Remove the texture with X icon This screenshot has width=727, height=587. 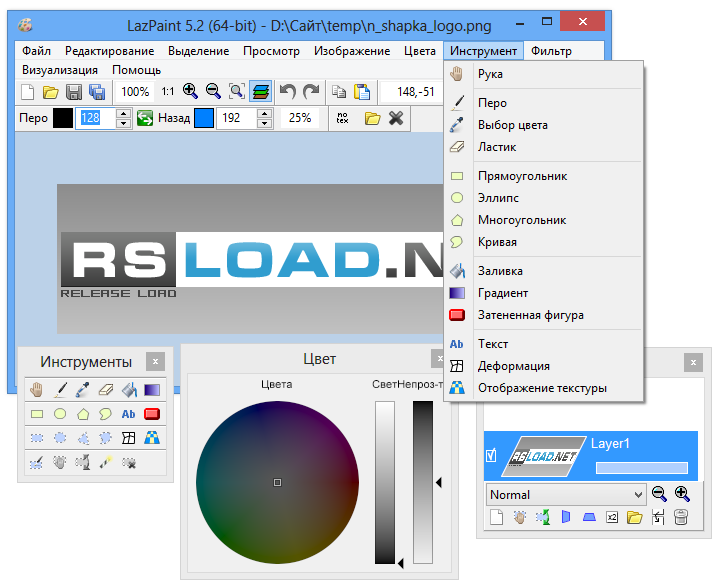click(396, 118)
